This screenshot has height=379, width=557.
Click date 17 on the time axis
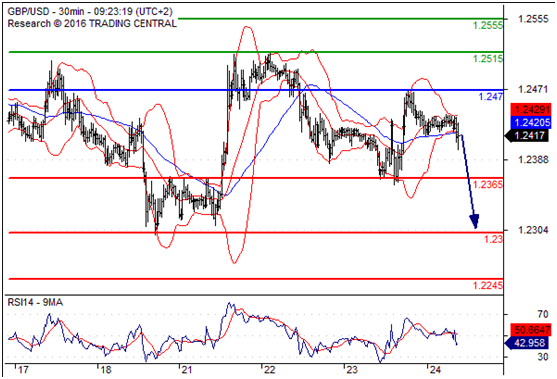tap(23, 370)
